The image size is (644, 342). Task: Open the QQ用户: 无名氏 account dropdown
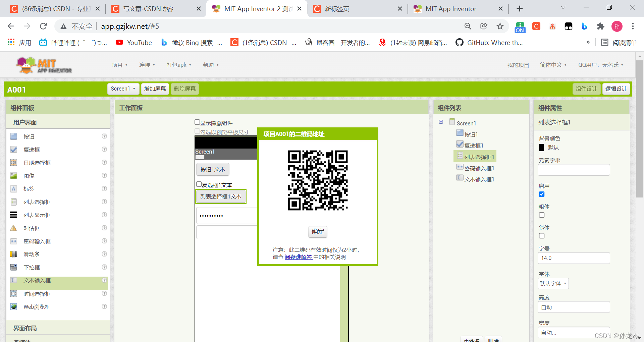coord(601,65)
